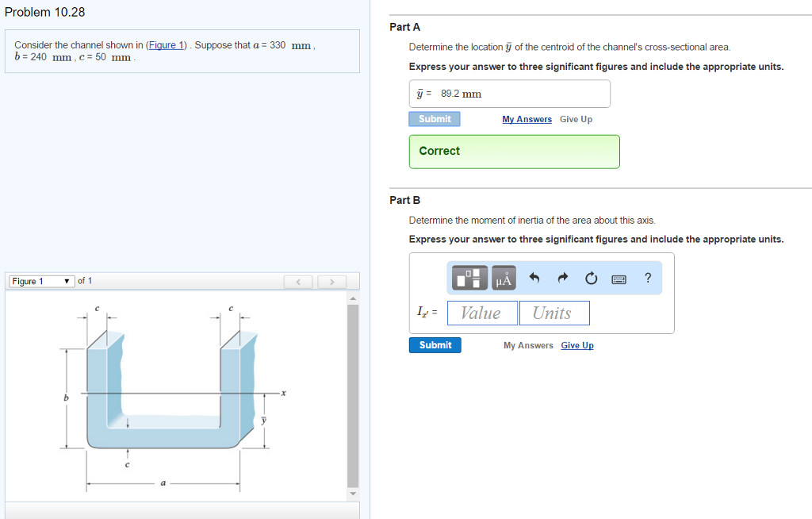Submit the Part B answer
Image resolution: width=812 pixels, height=519 pixels.
tap(435, 344)
